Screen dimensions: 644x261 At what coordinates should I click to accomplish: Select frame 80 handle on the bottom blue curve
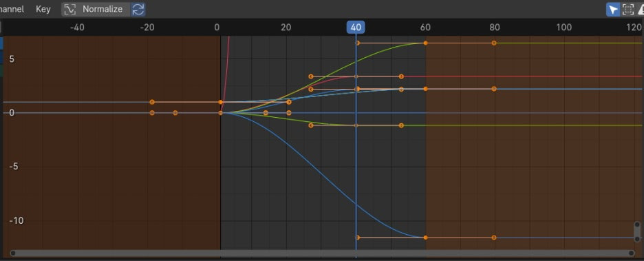pyautogui.click(x=494, y=238)
